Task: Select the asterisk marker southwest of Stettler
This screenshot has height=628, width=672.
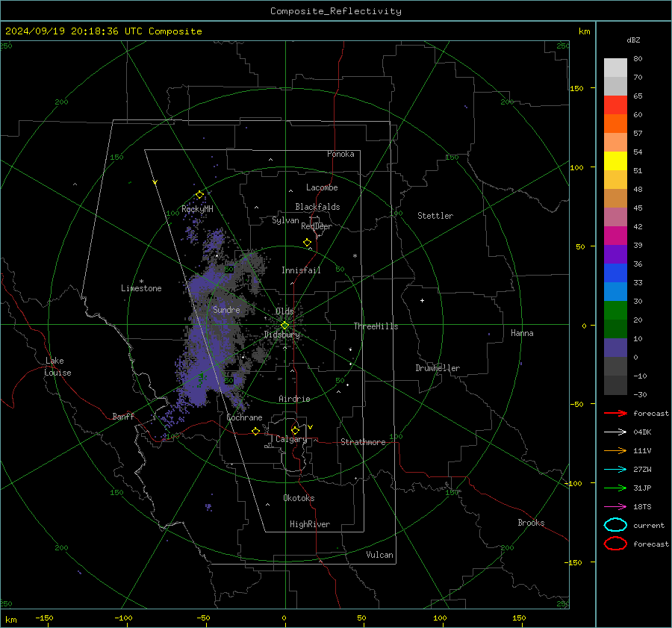Action: click(x=355, y=256)
